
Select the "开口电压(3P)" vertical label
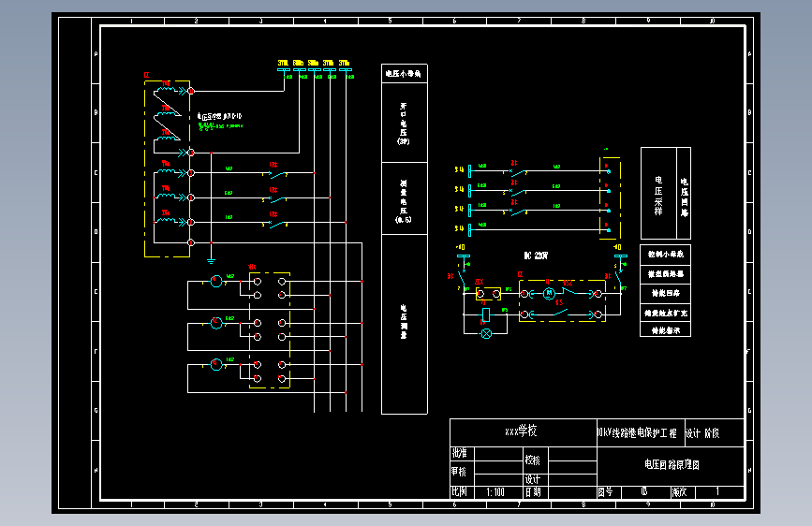point(404,124)
